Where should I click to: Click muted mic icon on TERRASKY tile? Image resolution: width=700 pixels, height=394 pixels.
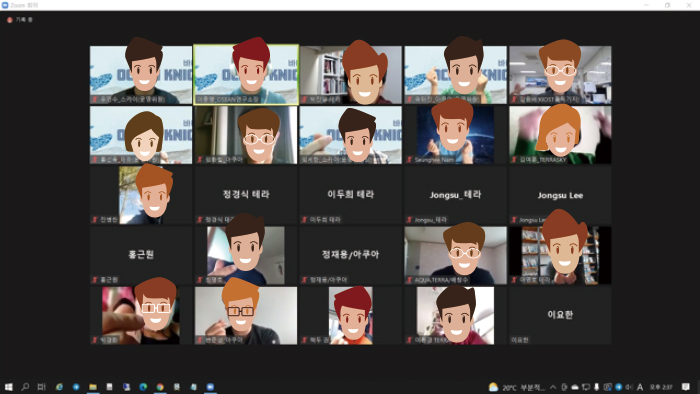pyautogui.click(x=514, y=159)
